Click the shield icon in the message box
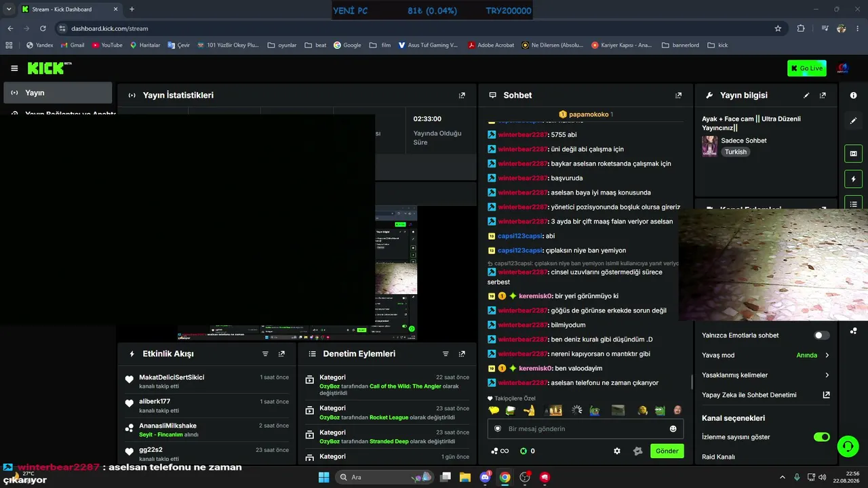This screenshot has height=488, width=868. coord(498,429)
